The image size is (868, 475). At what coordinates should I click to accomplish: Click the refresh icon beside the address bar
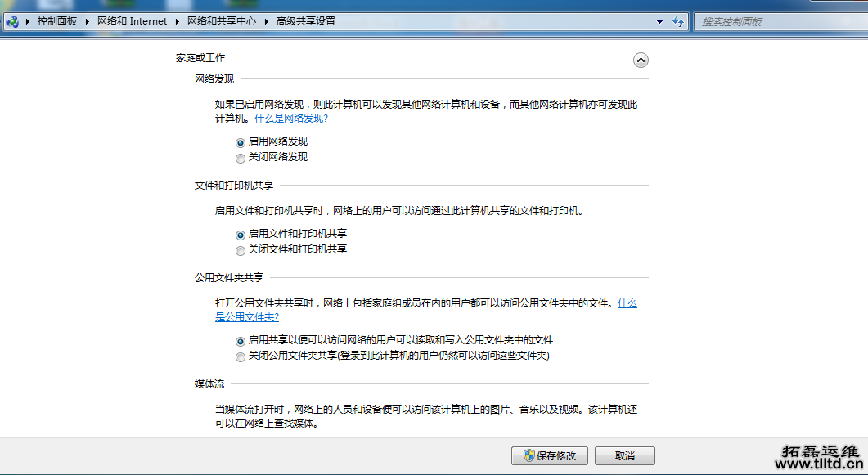[680, 22]
